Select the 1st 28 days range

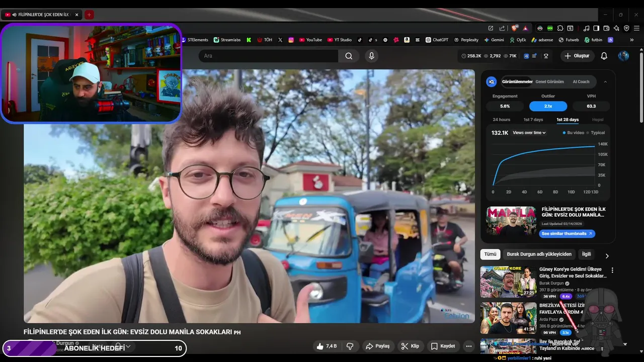tap(568, 120)
